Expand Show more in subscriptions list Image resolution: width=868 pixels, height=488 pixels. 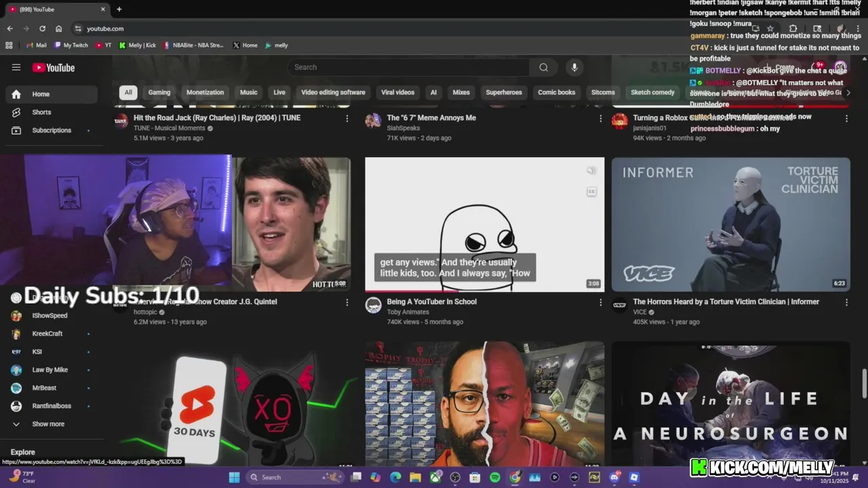(52, 424)
